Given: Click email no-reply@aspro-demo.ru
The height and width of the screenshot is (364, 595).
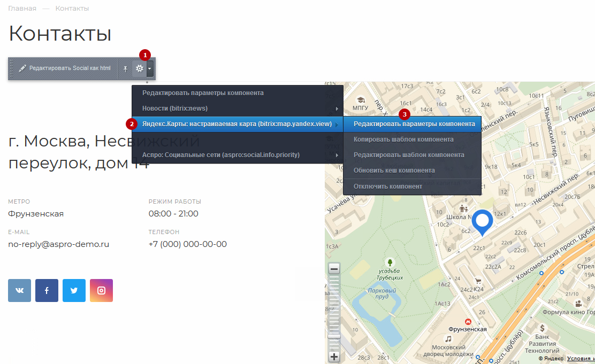Looking at the screenshot, I should (x=58, y=244).
